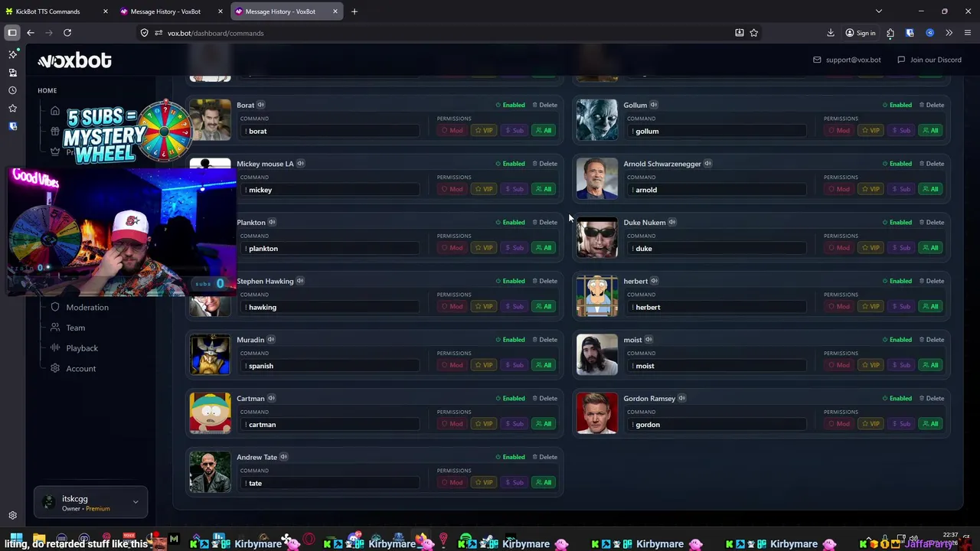980x551 pixels.
Task: Go back using the browser back arrow
Action: (x=31, y=33)
